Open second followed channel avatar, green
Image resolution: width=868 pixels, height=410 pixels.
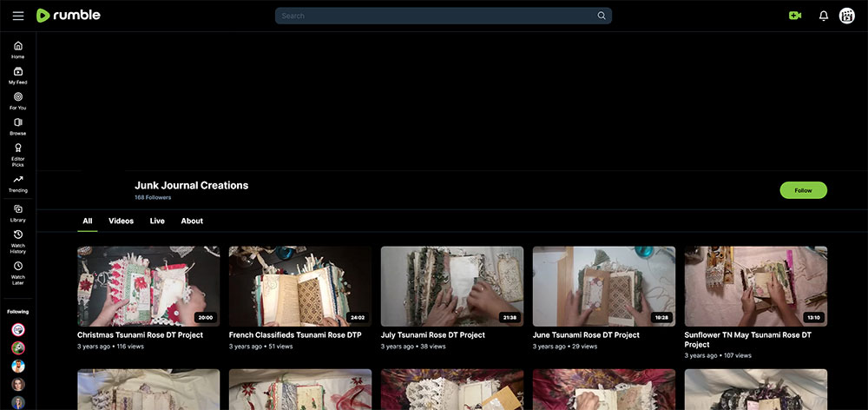pos(18,348)
